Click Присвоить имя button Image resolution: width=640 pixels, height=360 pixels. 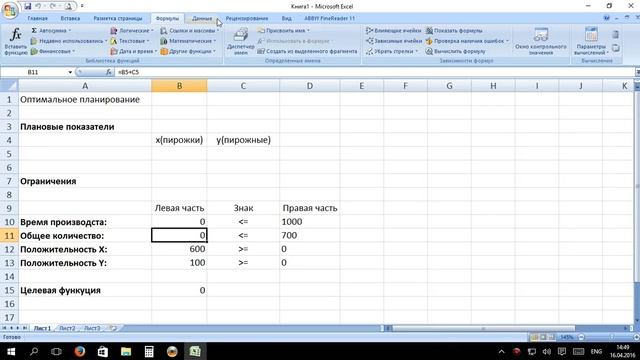click(284, 31)
